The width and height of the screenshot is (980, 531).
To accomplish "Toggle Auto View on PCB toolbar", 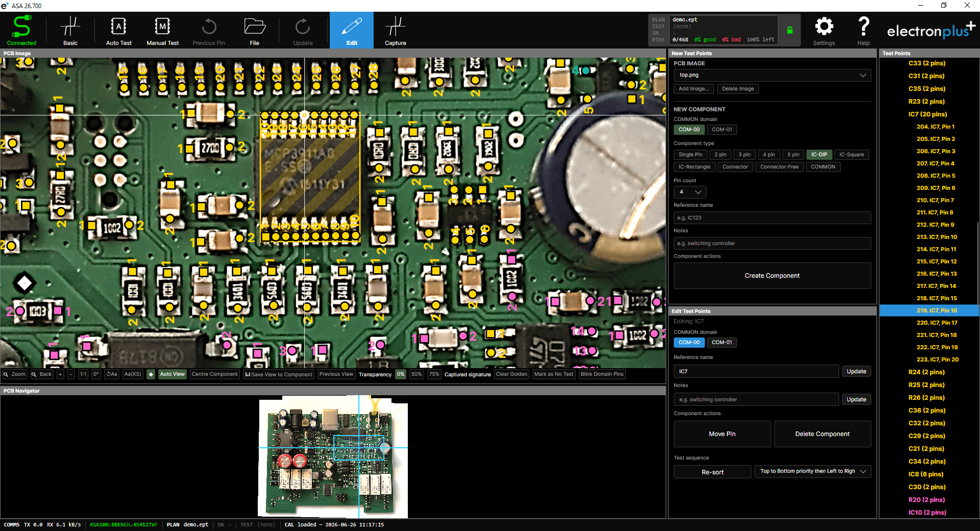I will [172, 374].
